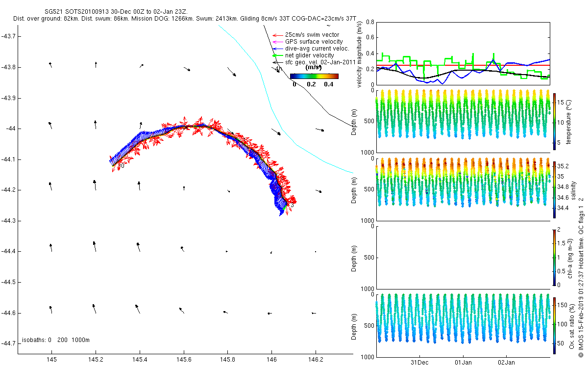Click the oxygen saturation depth profile panel

pyautogui.click(x=463, y=325)
